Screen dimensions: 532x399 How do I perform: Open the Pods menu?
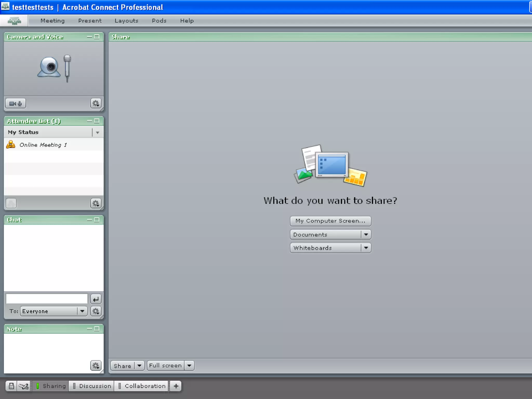pyautogui.click(x=159, y=21)
